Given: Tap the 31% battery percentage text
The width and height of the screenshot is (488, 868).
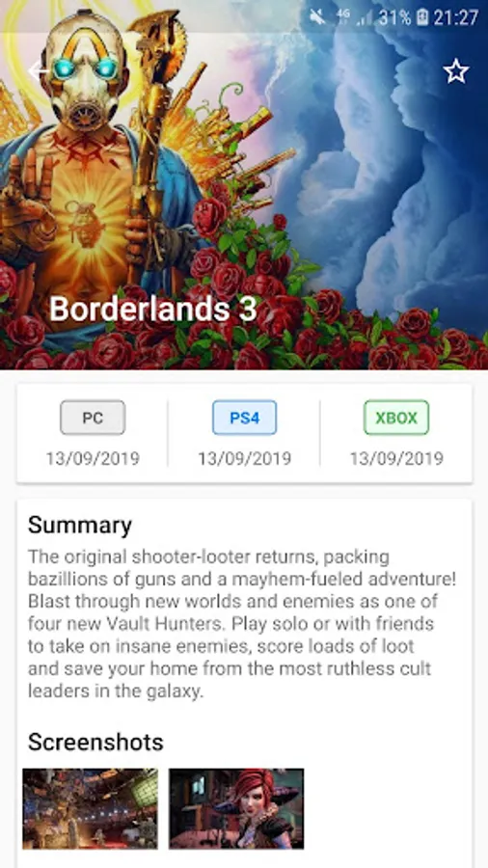Looking at the screenshot, I should 395,17.
